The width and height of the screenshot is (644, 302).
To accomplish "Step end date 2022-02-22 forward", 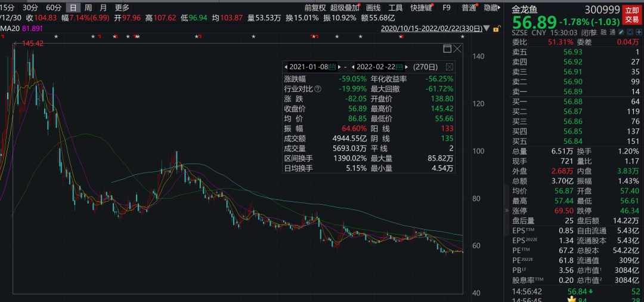I will [x=407, y=67].
